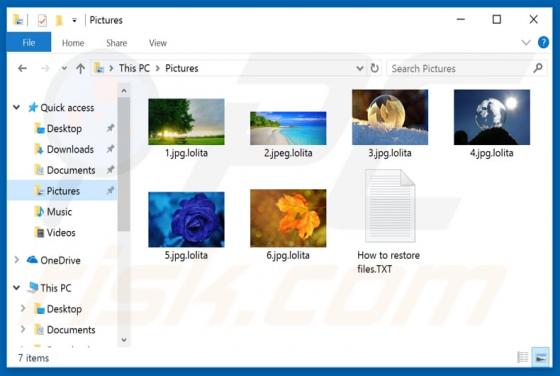Click the navigation pane scrollbar thumb
Image resolution: width=560 pixels, height=376 pixels.
[x=124, y=164]
